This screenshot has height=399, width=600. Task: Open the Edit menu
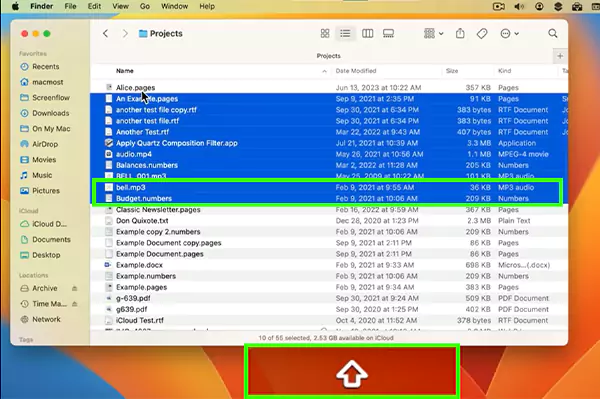pos(94,7)
